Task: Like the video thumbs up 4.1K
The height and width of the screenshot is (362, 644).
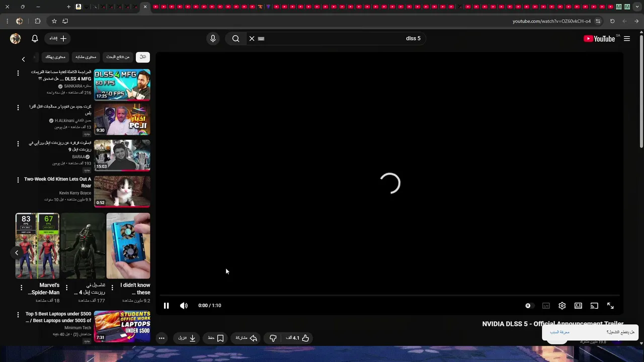Action: (297, 338)
